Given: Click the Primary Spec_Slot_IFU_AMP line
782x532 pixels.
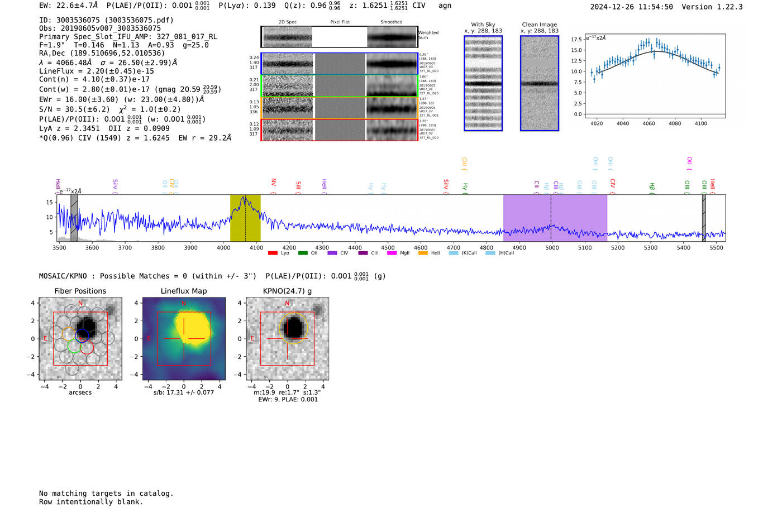Looking at the screenshot, I should pyautogui.click(x=128, y=37).
